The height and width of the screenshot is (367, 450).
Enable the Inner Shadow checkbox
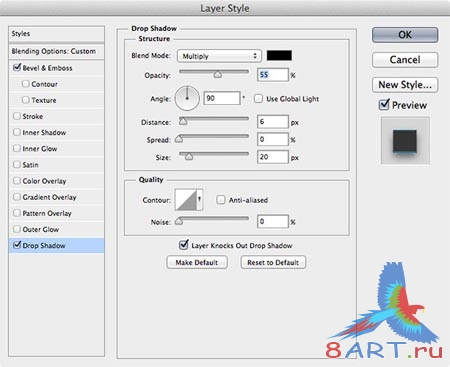[17, 132]
